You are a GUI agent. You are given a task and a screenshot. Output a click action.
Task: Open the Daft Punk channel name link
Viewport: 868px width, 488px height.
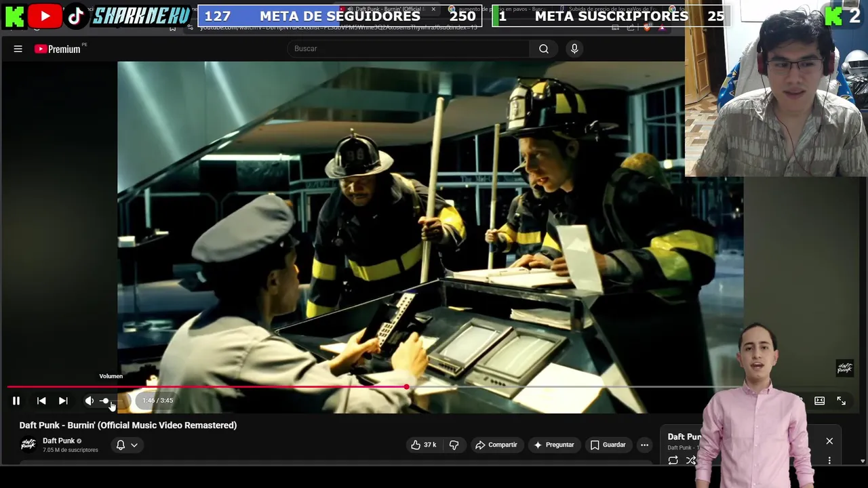coord(59,441)
